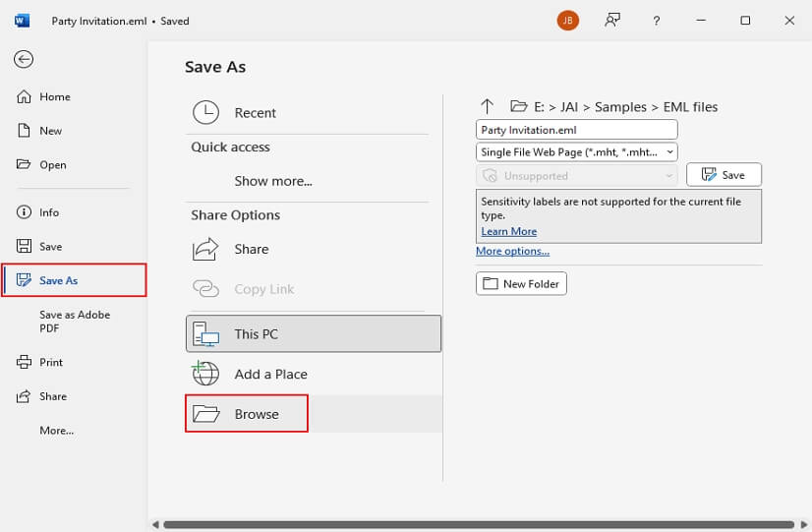812x532 pixels.
Task: Open the file type dropdown Single File Web Page
Action: click(576, 151)
